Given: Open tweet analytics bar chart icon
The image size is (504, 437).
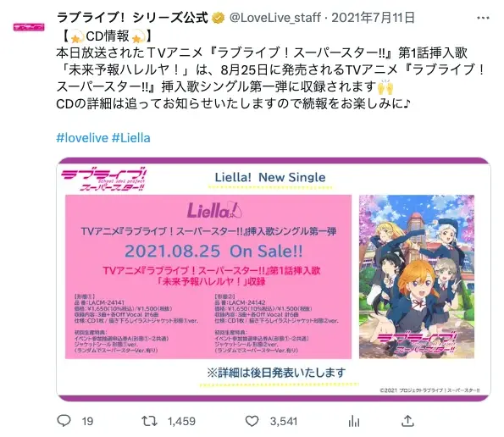Looking at the screenshot, I should pyautogui.click(x=353, y=421).
